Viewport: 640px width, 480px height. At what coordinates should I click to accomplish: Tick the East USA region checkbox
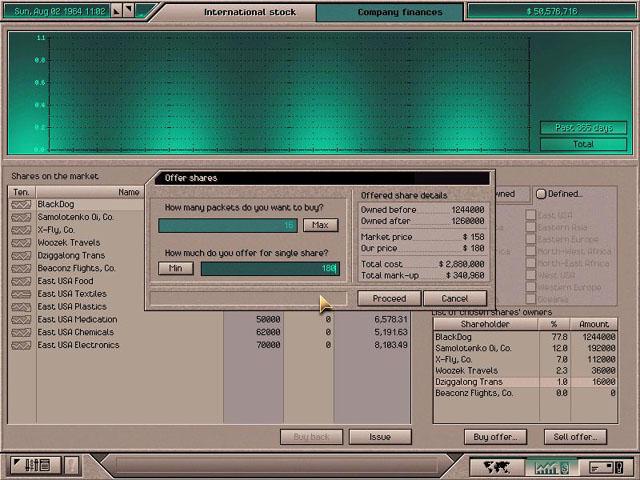531,215
